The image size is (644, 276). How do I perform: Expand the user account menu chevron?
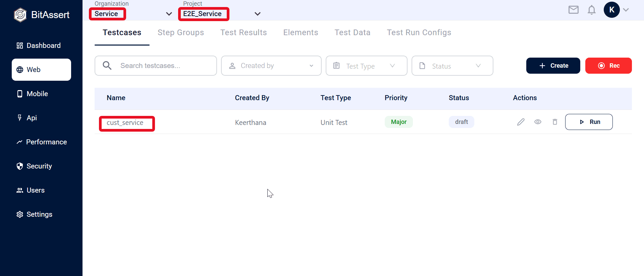[626, 10]
